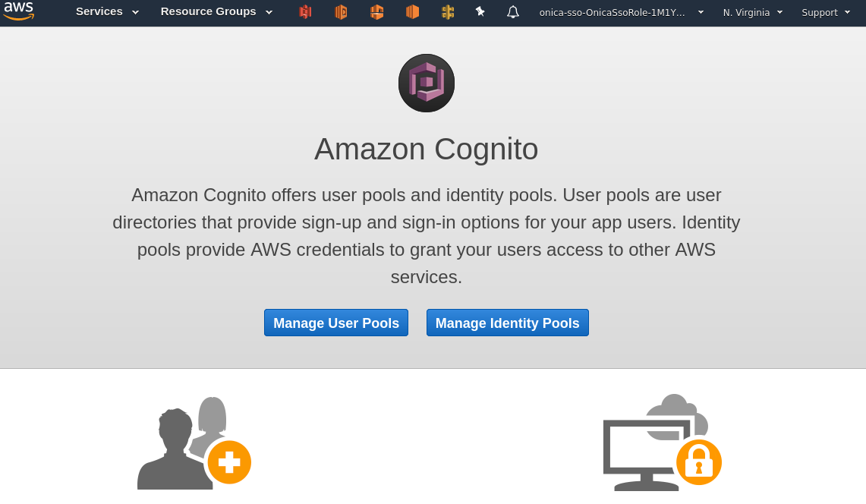
Task: Open the Resource Groups menu
Action: [216, 11]
